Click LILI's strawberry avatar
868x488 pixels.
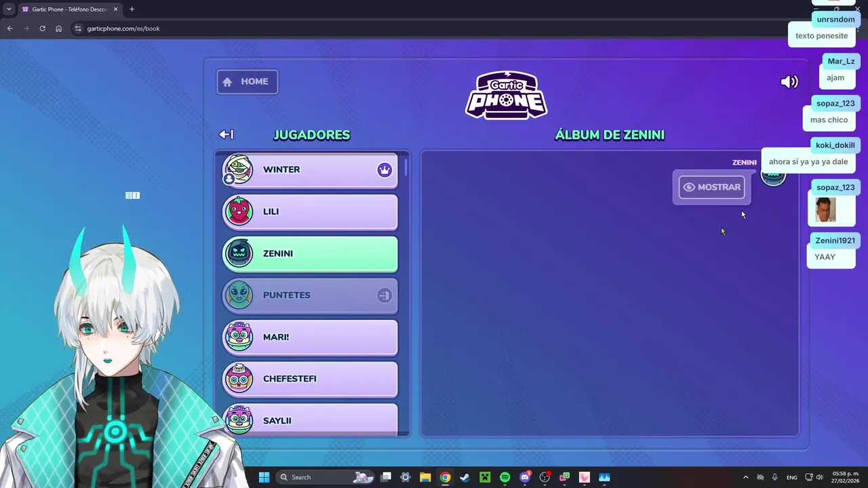coord(239,211)
